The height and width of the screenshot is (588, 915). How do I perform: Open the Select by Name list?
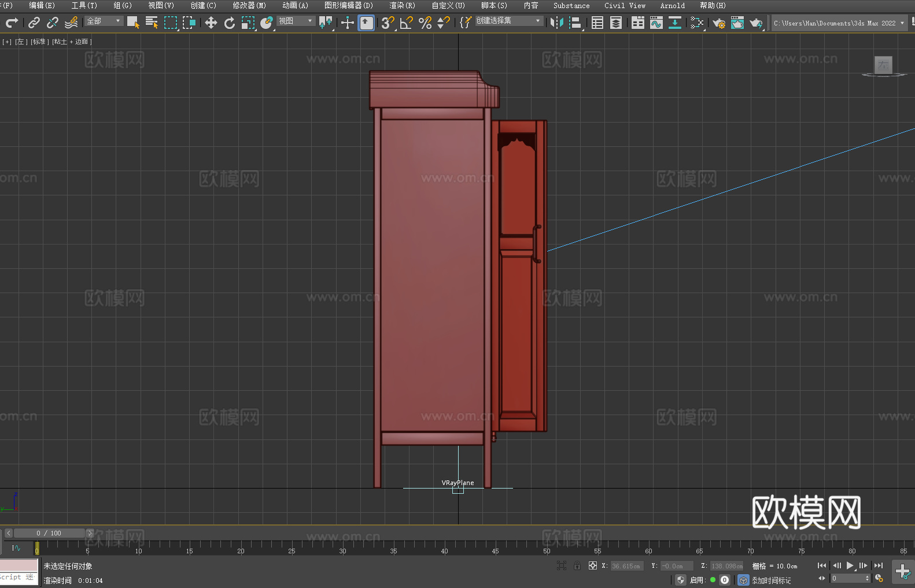click(152, 23)
